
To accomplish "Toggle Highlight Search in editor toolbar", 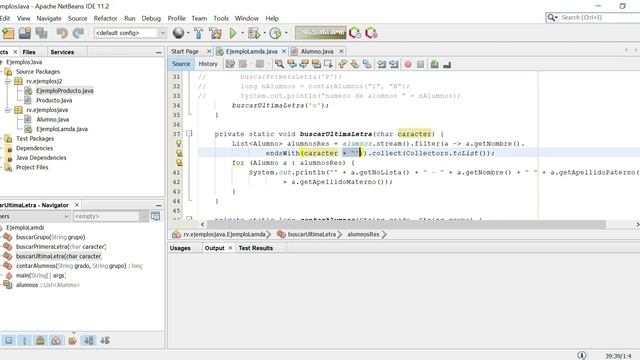I will pyautogui.click(x=316, y=64).
